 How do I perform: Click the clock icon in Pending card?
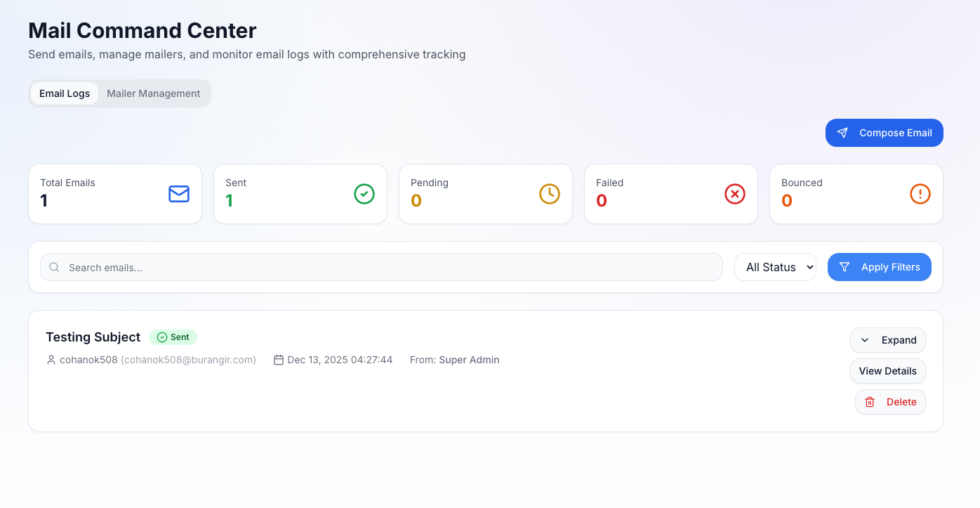(550, 194)
